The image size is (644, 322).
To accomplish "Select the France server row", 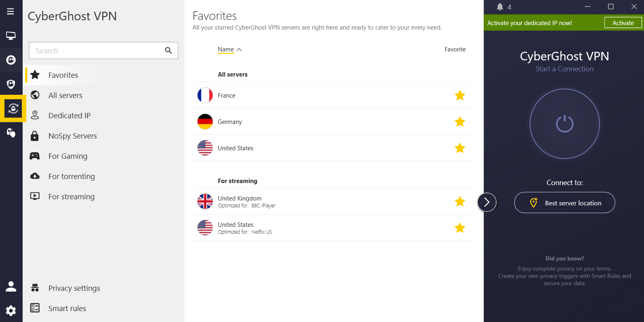I will (x=334, y=95).
